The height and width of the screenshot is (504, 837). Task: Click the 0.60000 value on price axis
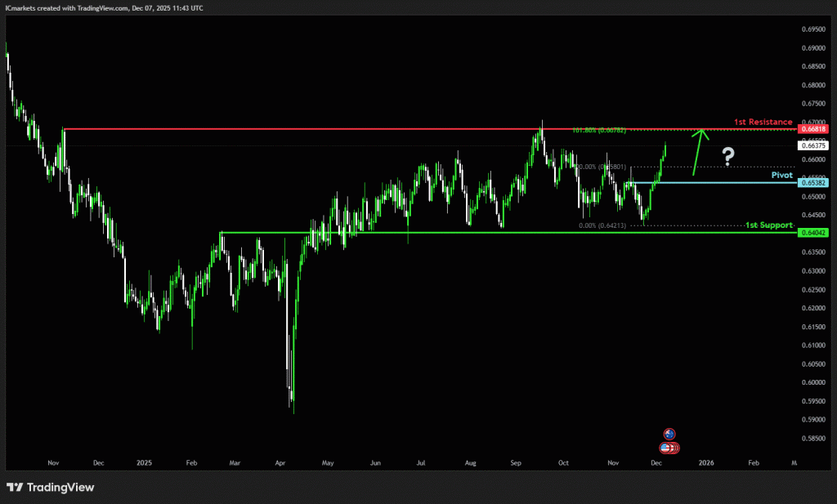(814, 382)
